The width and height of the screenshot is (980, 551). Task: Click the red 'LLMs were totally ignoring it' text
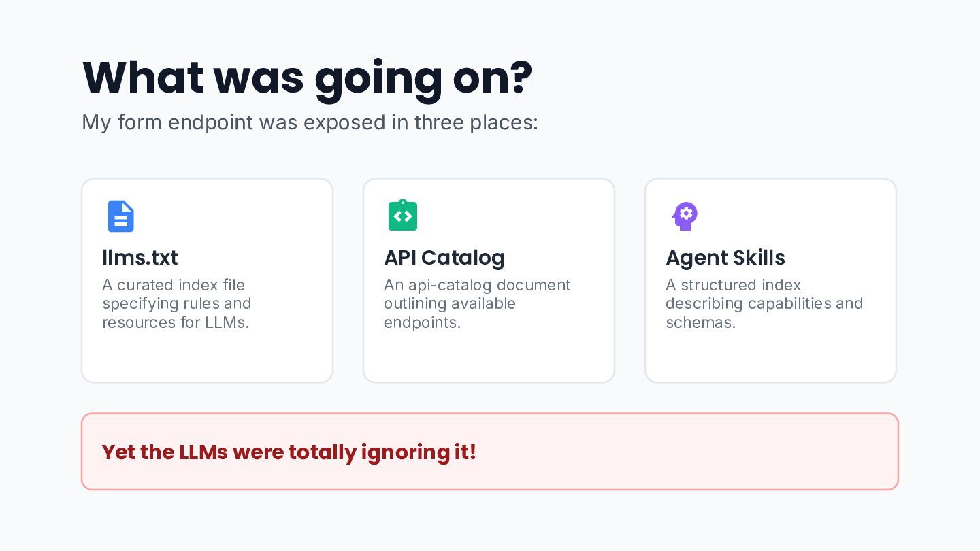click(289, 452)
